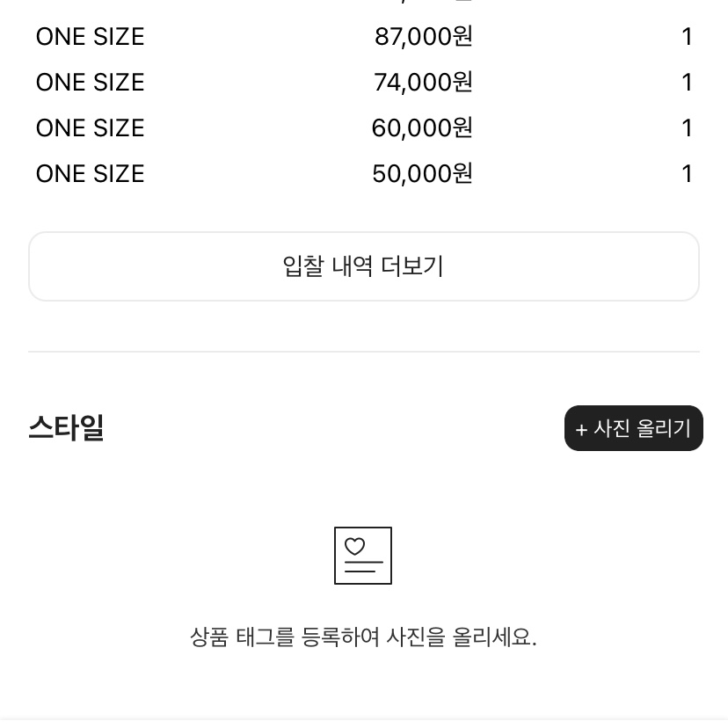Click the heart inside the placeholder icon
Screen dimensions: 728x728
354,547
